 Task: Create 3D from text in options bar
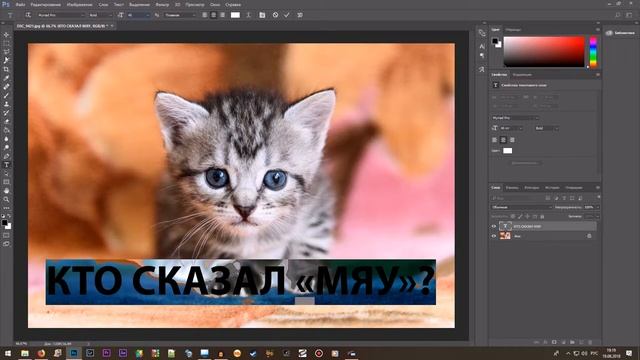300,15
